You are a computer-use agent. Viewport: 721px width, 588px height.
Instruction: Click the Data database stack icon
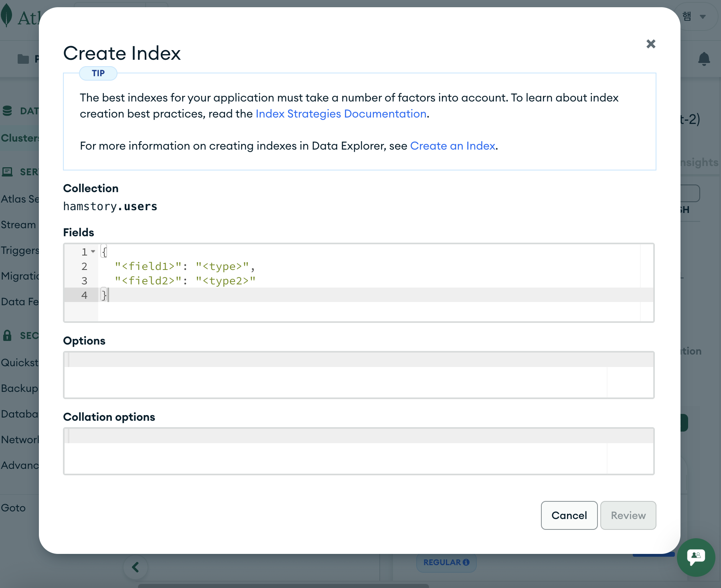coord(7,111)
